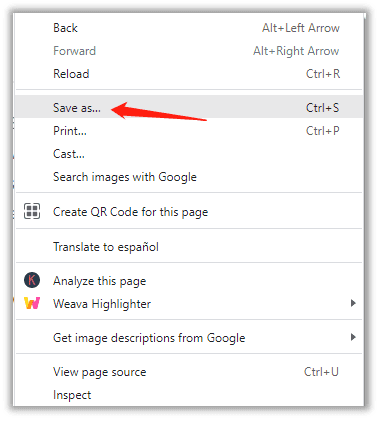
Task: Open Weava Highlighter menu item
Action: point(189,304)
